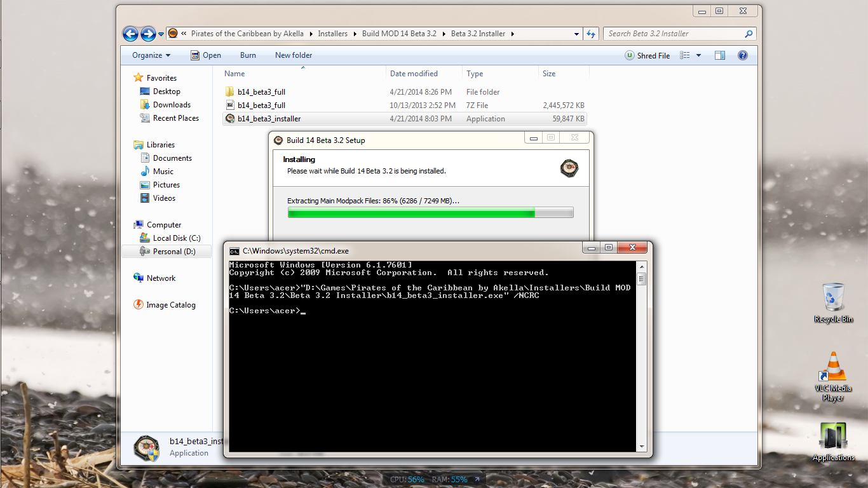Open recent locations dropdown beside nav arrows
This screenshot has height=488, width=868.
(x=161, y=34)
